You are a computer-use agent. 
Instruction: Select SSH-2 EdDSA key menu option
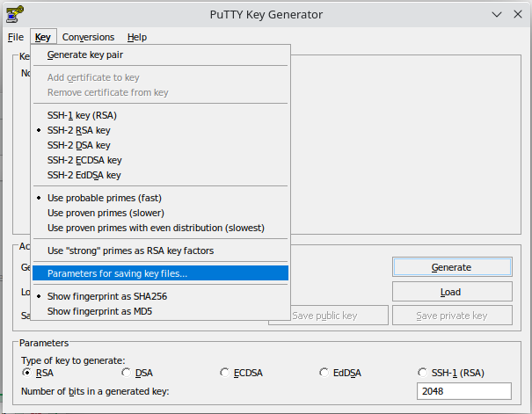pos(160,175)
